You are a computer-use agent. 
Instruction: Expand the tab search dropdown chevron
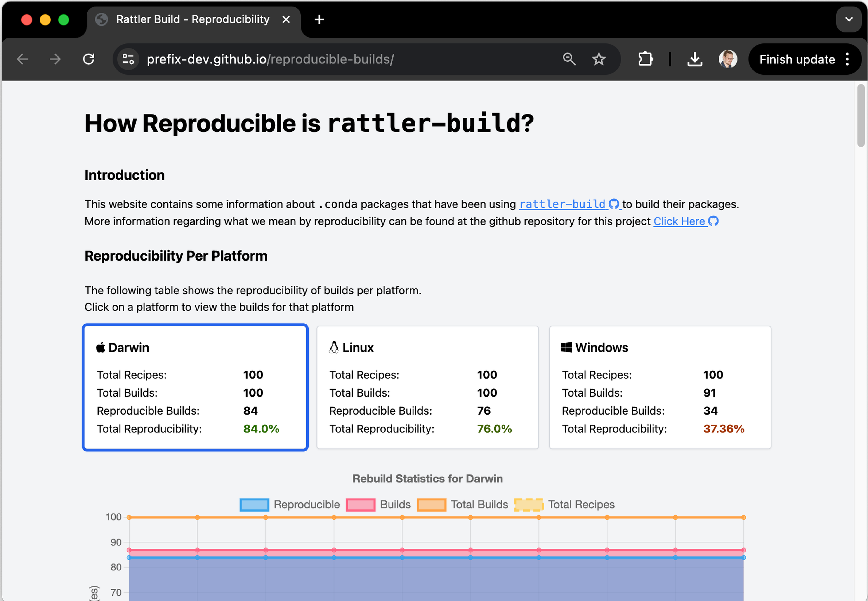(848, 20)
